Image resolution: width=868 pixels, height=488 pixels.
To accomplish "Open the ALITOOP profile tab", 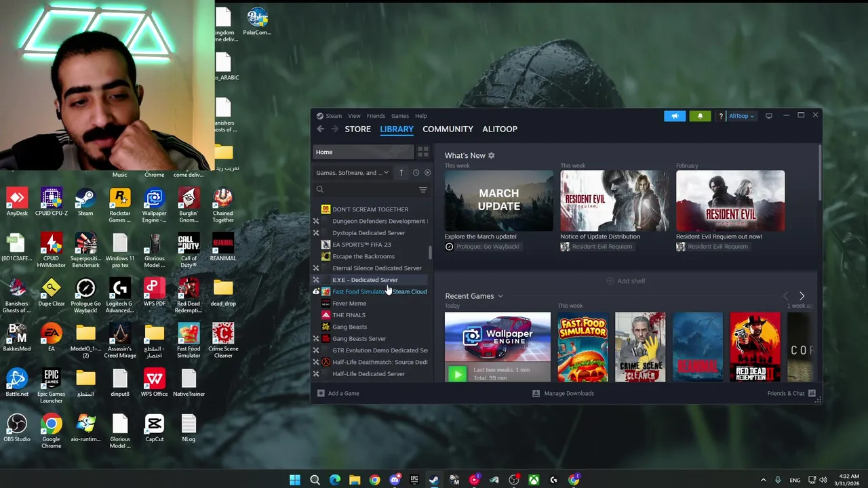I will (x=500, y=129).
